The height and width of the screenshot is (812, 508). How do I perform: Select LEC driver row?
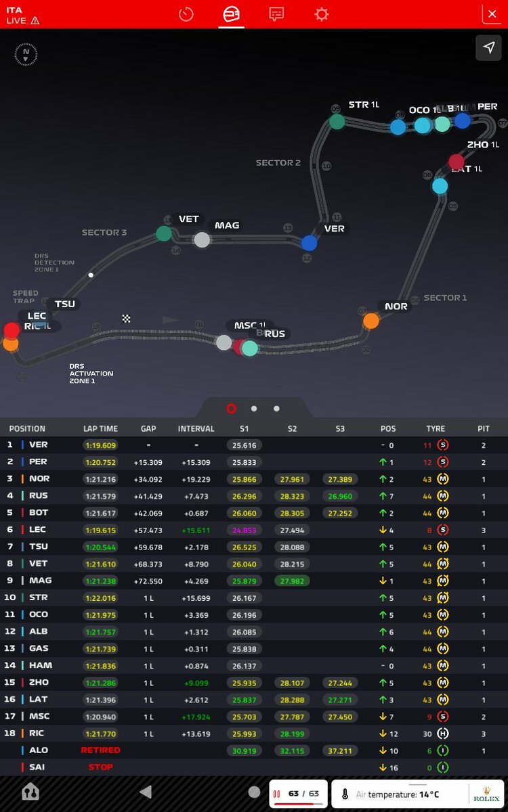pyautogui.click(x=254, y=529)
